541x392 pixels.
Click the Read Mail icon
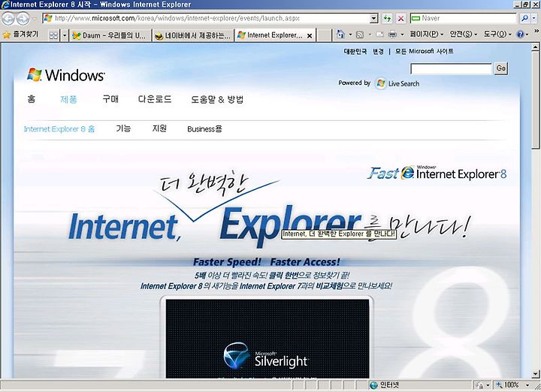click(380, 35)
